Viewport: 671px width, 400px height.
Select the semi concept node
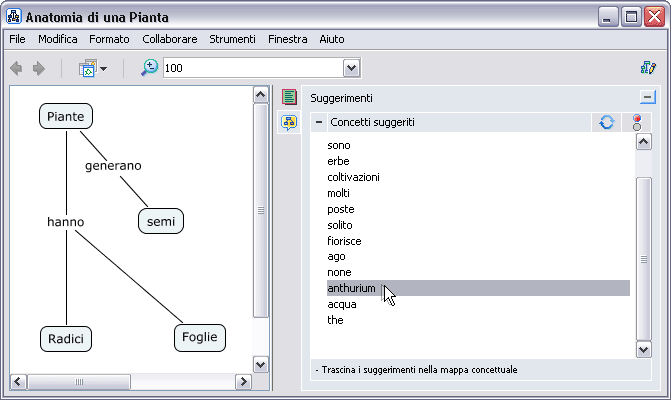(x=161, y=221)
